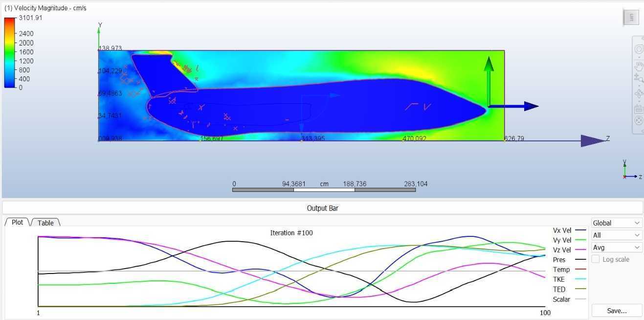
Task: Click the crossed-circle icon in navigation bar
Action: [x=639, y=120]
